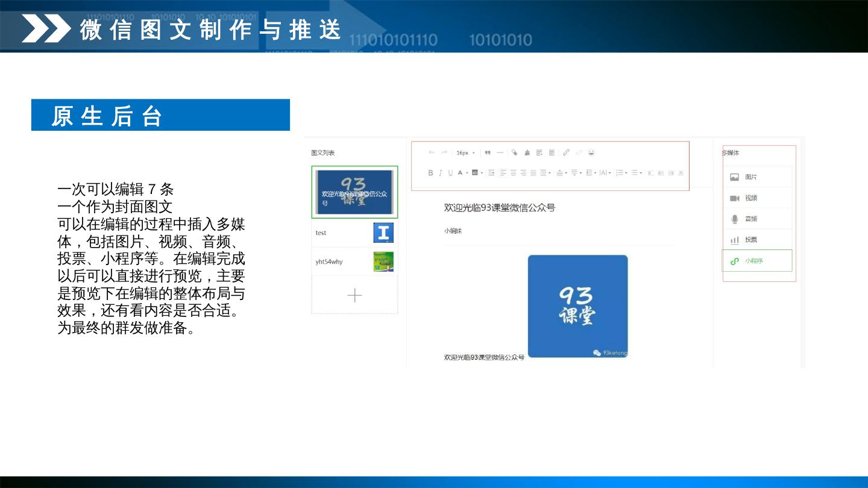Center-align the text
Viewport: 868px width, 488px height.
click(x=514, y=173)
